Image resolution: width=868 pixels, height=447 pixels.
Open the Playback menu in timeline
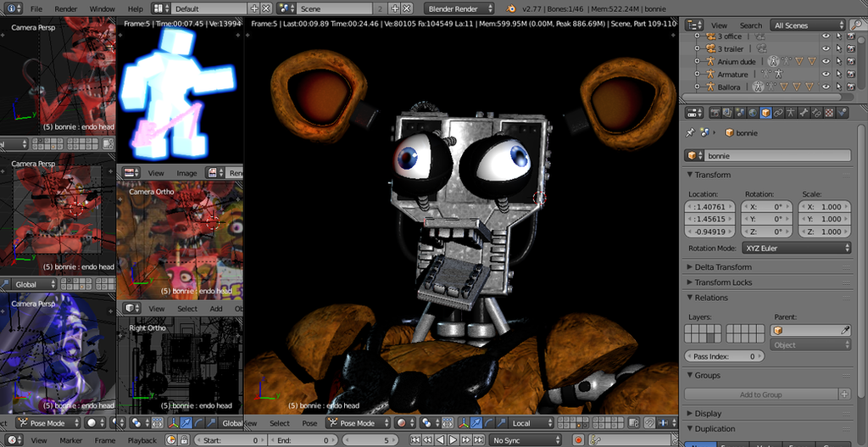(x=142, y=440)
